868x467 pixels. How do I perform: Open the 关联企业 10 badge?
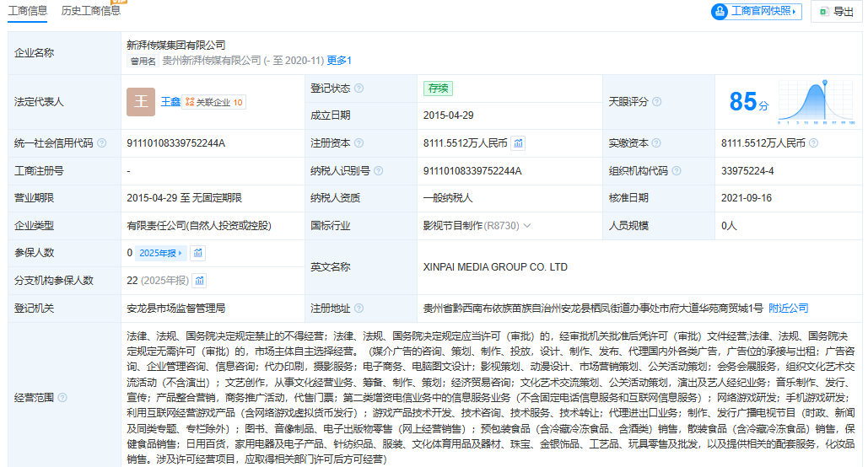tap(213, 102)
